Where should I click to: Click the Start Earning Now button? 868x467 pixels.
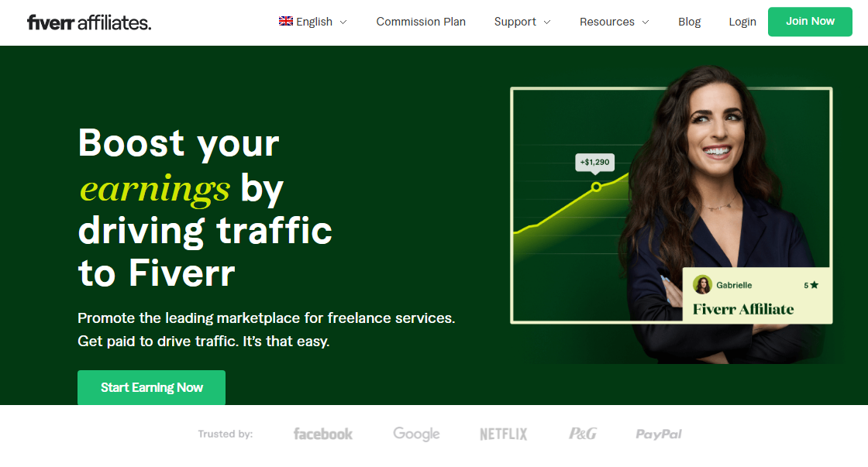click(151, 387)
